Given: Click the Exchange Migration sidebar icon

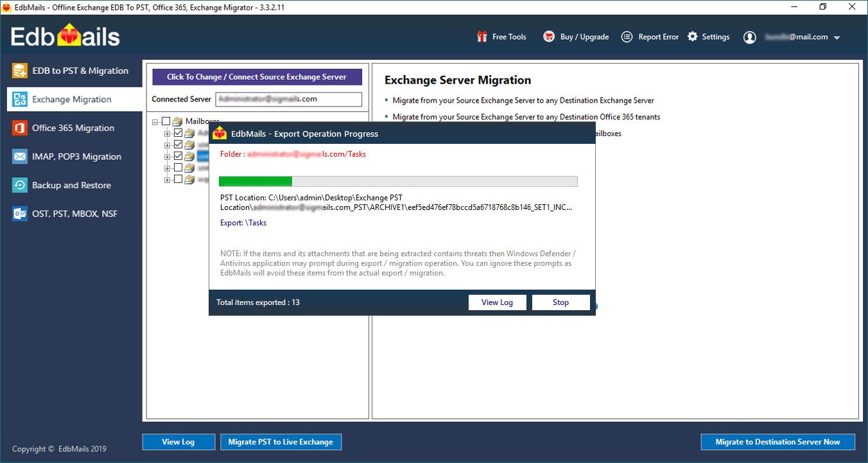Looking at the screenshot, I should pos(20,100).
